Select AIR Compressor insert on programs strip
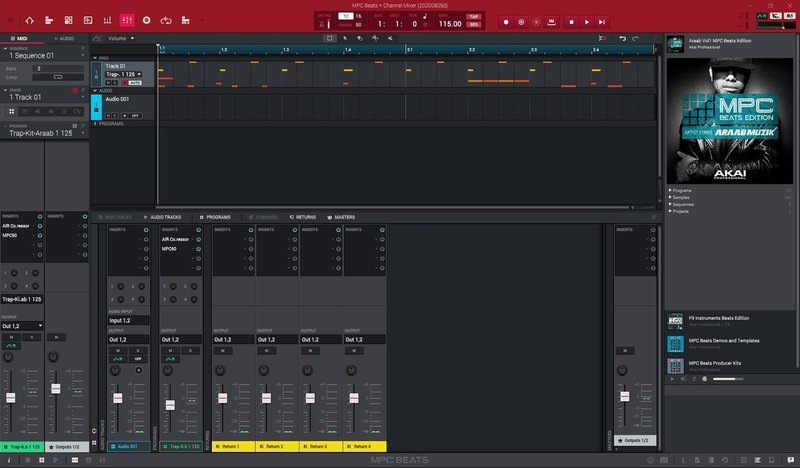 pyautogui.click(x=176, y=239)
